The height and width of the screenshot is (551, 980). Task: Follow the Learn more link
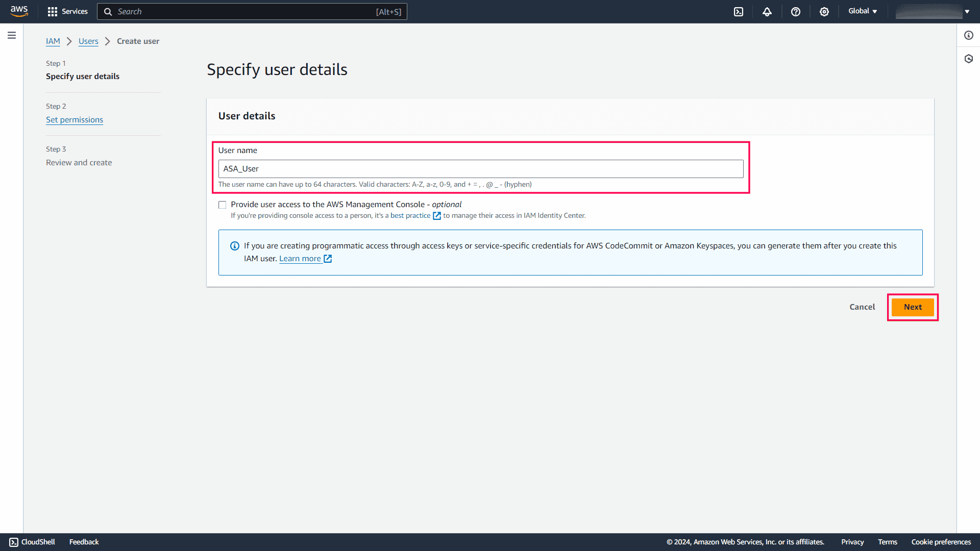coord(300,259)
